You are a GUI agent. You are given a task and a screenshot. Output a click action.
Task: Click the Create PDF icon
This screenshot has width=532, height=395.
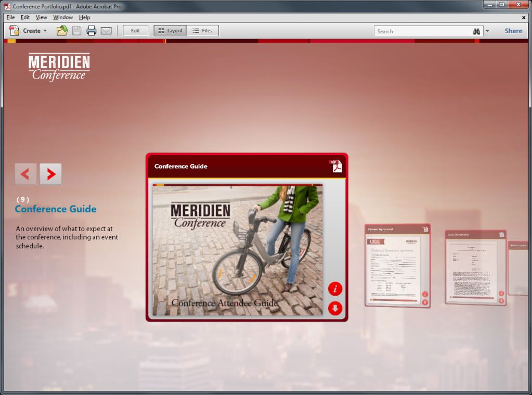click(x=14, y=31)
